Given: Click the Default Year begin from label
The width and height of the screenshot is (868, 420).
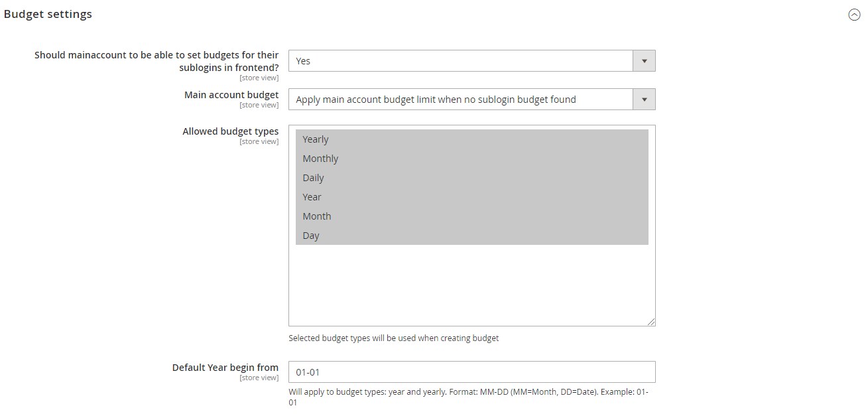Looking at the screenshot, I should pos(225,368).
